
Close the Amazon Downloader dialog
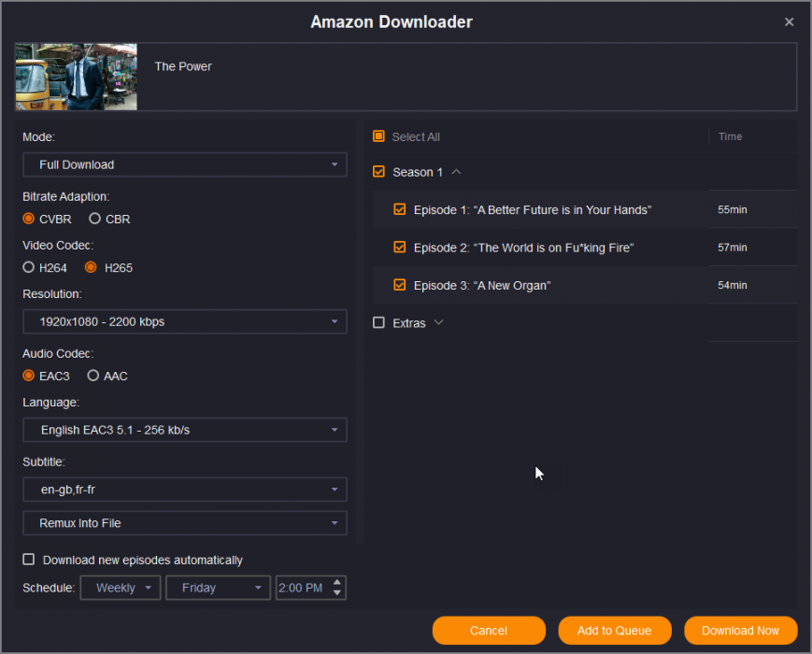click(789, 21)
